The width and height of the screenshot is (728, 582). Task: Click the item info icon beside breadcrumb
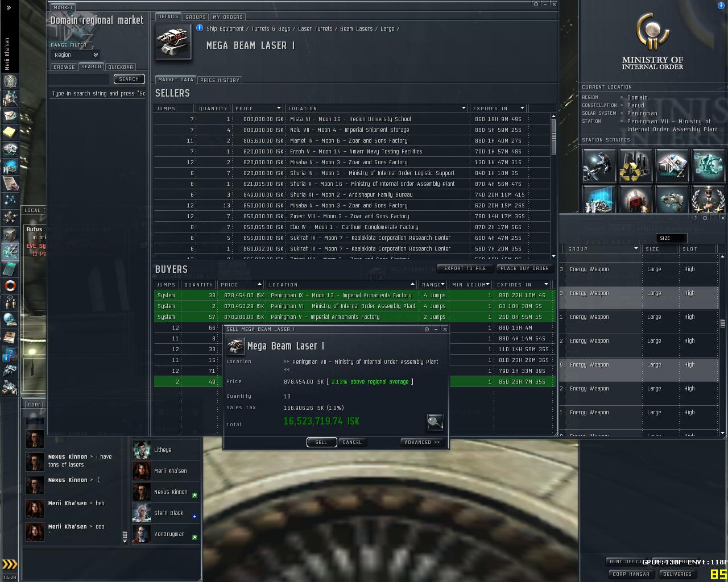tap(200, 28)
